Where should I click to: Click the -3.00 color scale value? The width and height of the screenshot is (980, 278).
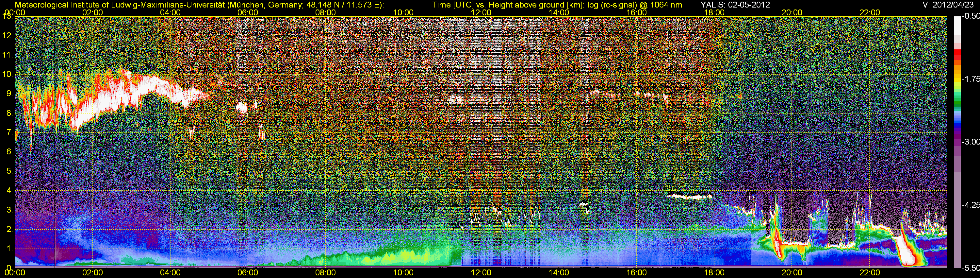pos(971,142)
